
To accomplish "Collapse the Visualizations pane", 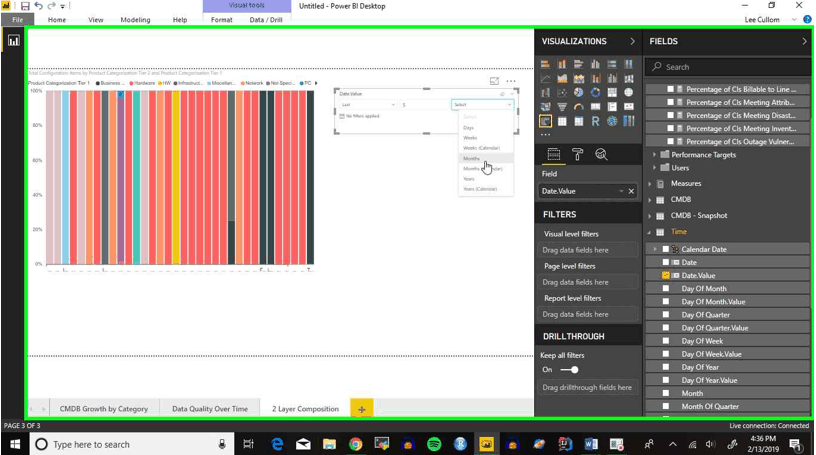I will click(x=632, y=41).
